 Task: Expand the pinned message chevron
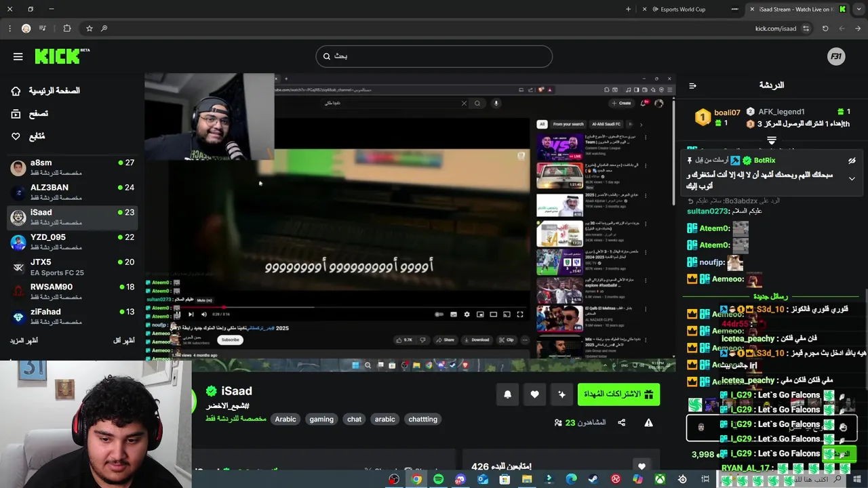tap(852, 179)
